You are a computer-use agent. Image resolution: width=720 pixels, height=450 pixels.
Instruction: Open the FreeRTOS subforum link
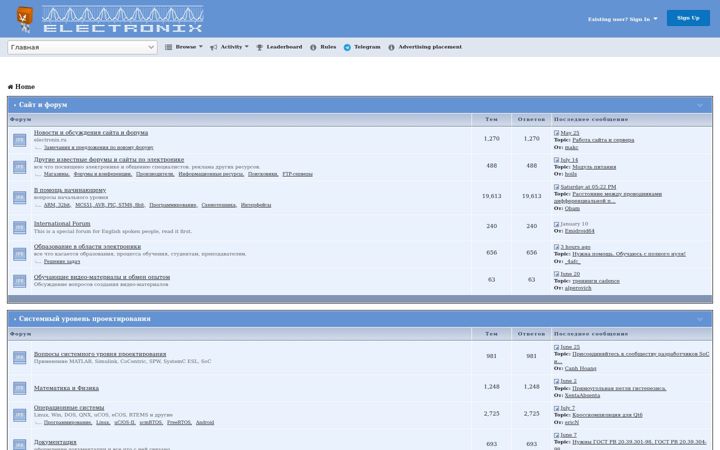tap(179, 422)
